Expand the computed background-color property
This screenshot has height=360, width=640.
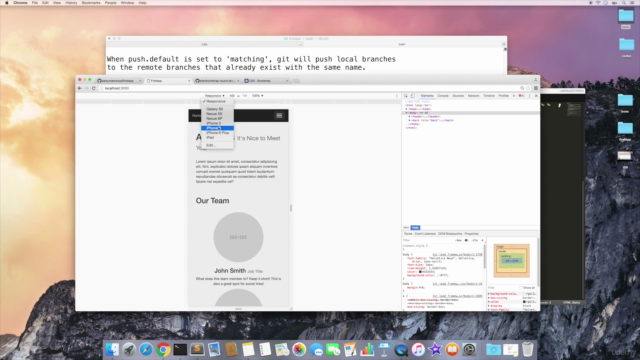tap(489, 294)
